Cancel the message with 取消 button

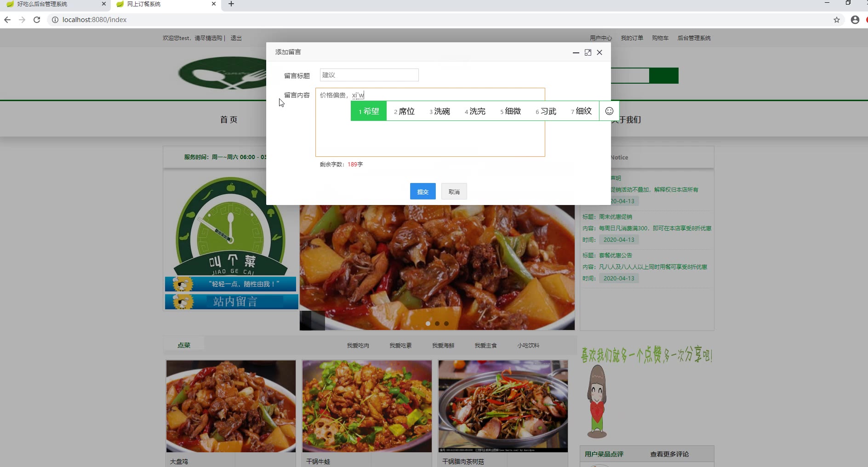[x=454, y=191]
